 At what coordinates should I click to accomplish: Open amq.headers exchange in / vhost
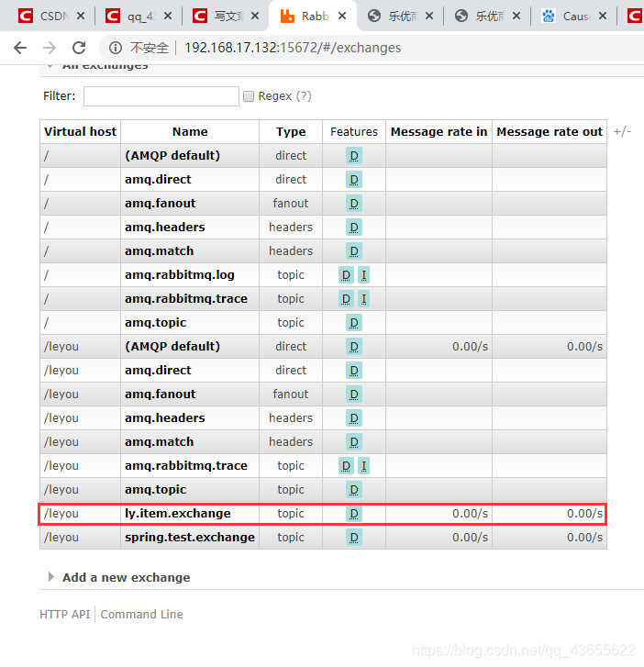click(164, 228)
